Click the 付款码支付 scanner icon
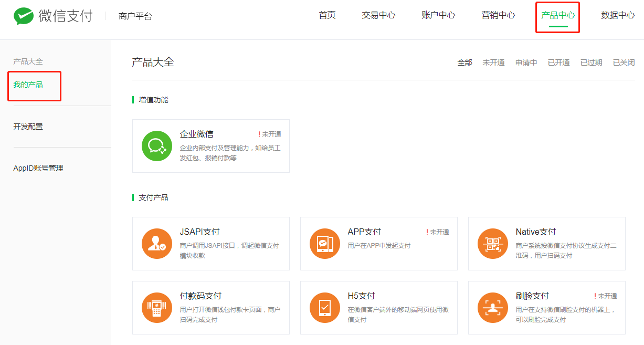The width and height of the screenshot is (644, 345). pos(157,308)
